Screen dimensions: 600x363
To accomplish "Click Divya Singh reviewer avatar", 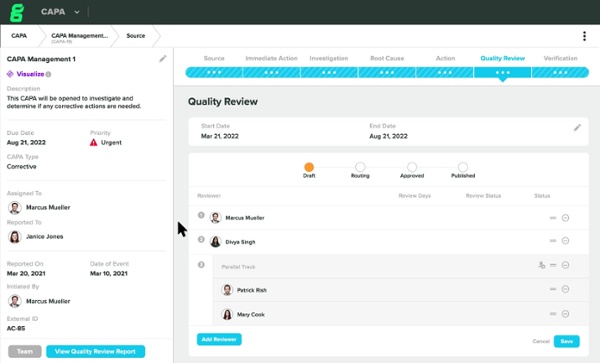I will [215, 241].
